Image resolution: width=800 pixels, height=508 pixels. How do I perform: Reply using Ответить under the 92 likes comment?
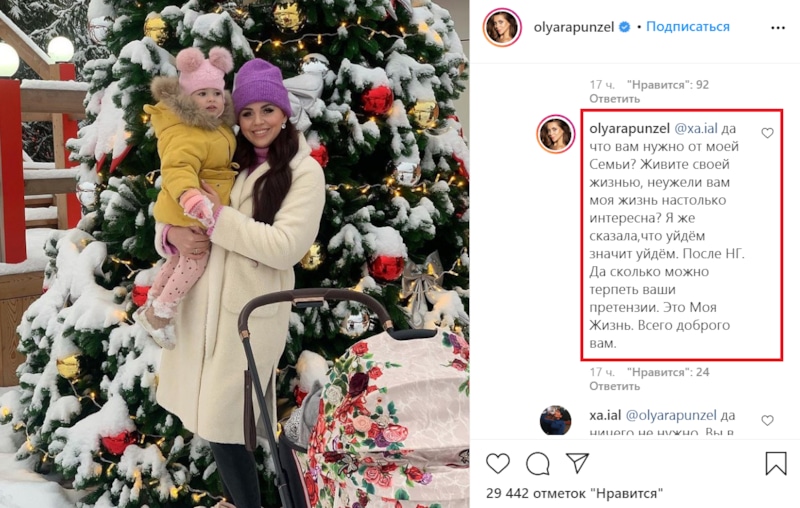tap(614, 98)
